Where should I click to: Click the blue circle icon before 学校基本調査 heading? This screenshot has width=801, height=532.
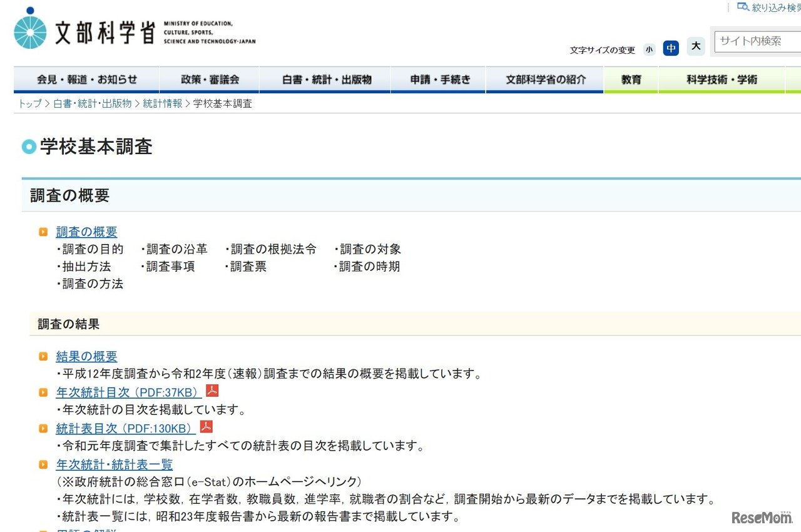(28, 146)
